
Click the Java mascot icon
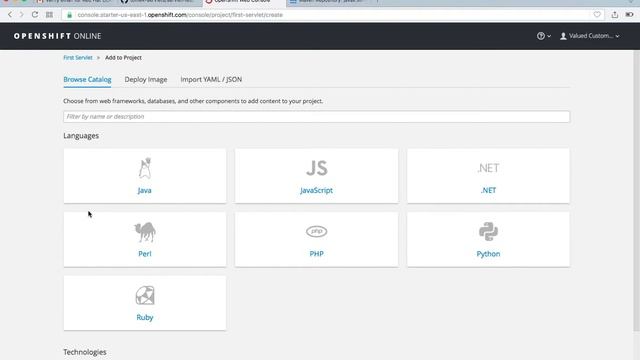click(x=144, y=168)
